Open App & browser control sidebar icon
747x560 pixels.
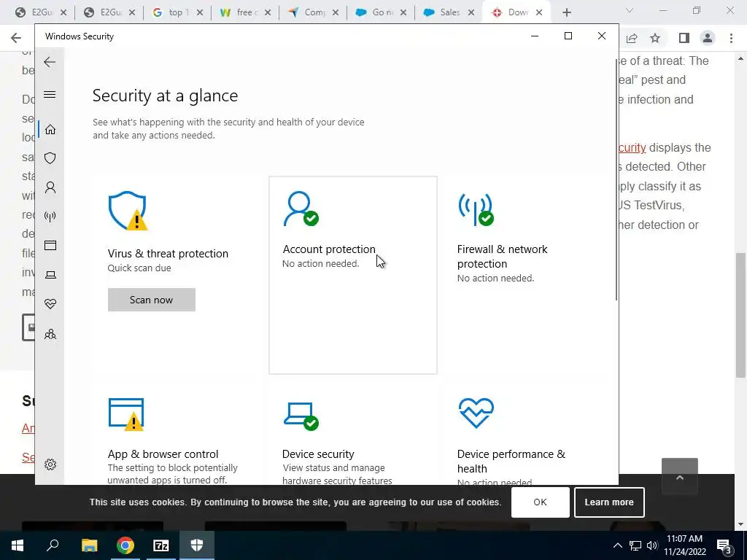click(x=50, y=245)
